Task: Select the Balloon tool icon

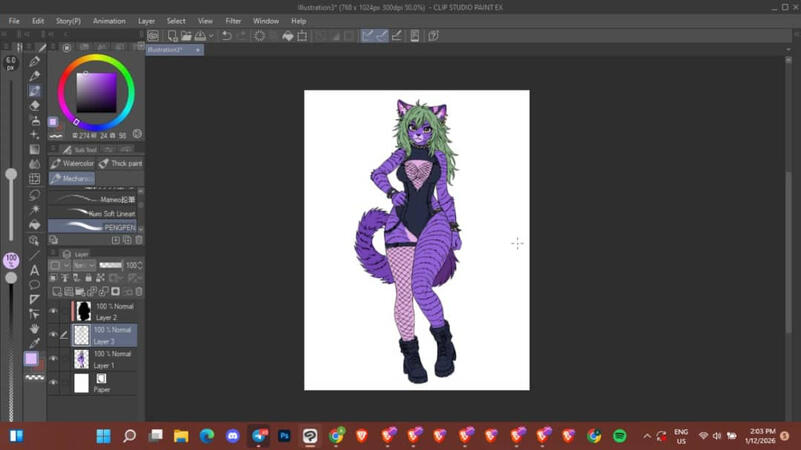Action: pos(34,285)
